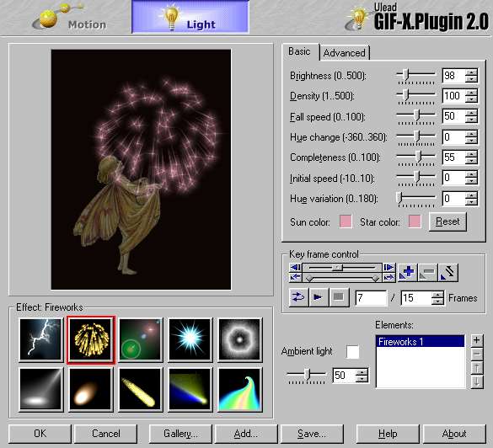493x448 pixels.
Task: Select Fireworks 1 in Elements list
Action: (x=420, y=342)
